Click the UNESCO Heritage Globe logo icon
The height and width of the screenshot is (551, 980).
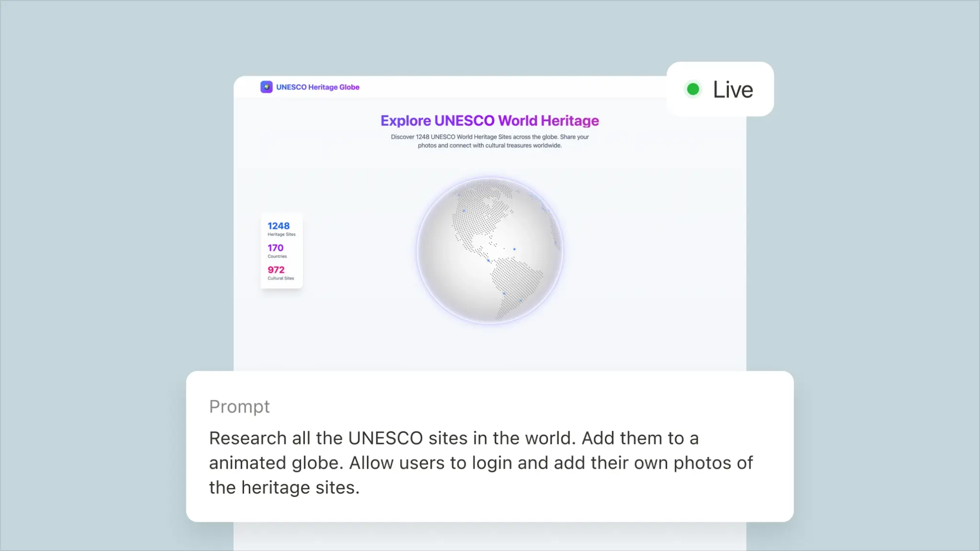click(267, 87)
